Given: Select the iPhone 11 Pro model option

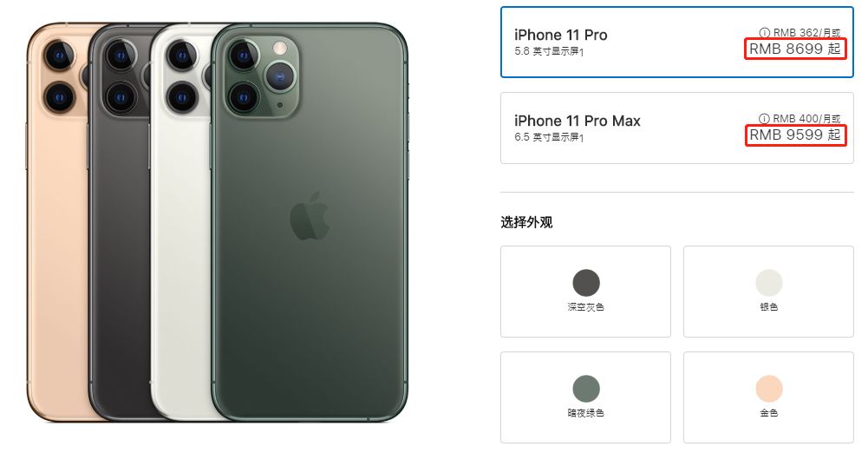Looking at the screenshot, I should click(677, 42).
